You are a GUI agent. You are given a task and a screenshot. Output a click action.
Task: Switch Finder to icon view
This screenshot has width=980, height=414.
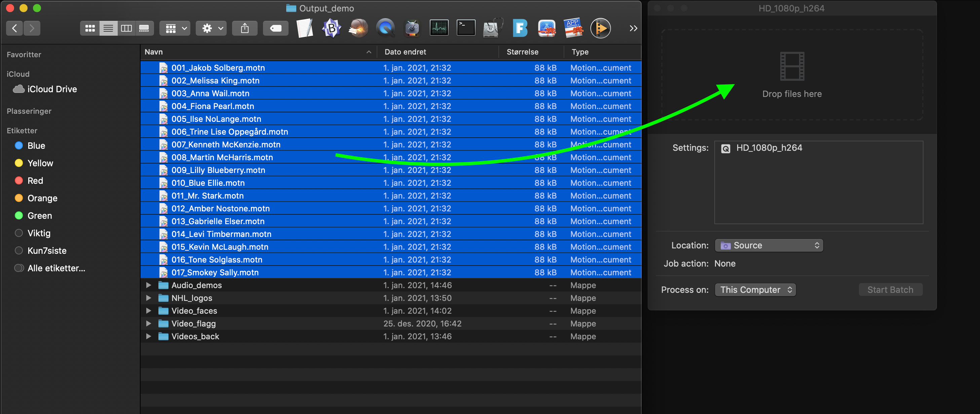90,28
